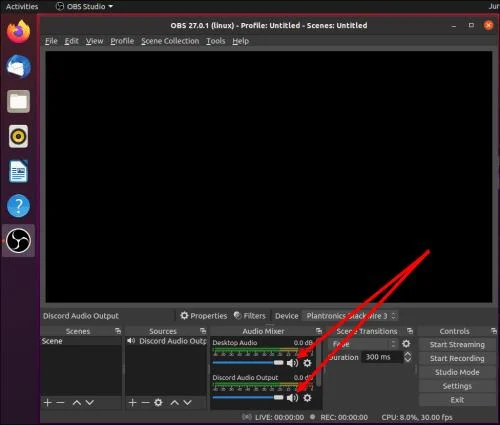
Task: Pop out the Audio Mixer dock
Action: pos(319,331)
